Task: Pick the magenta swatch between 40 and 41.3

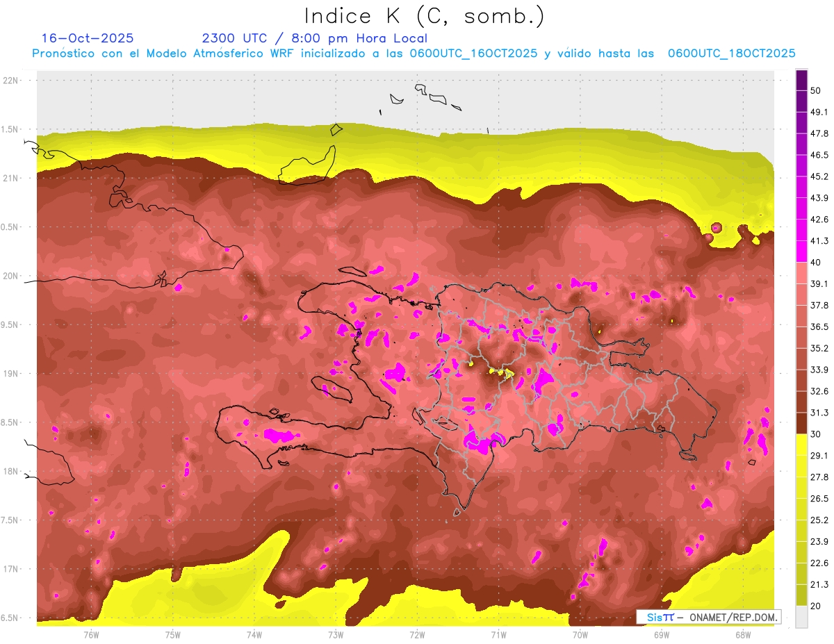Action: [801, 251]
